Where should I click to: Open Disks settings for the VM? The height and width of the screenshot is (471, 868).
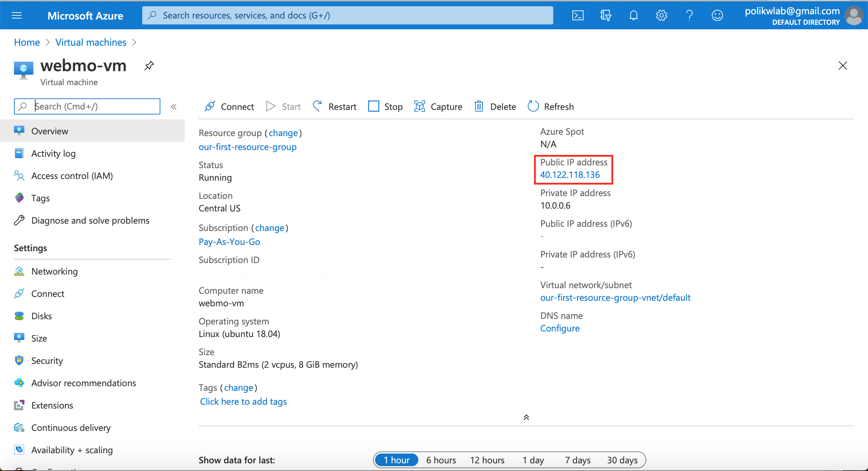pos(42,316)
